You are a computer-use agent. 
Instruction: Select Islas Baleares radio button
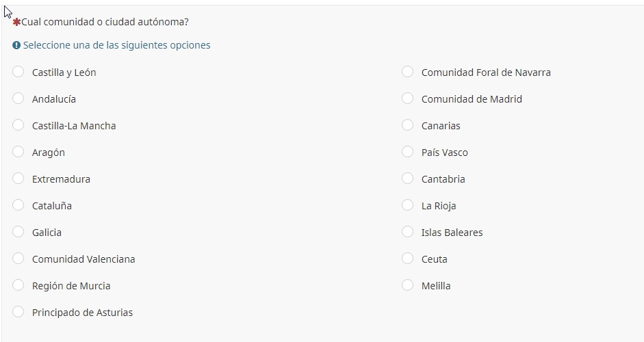[x=408, y=232]
